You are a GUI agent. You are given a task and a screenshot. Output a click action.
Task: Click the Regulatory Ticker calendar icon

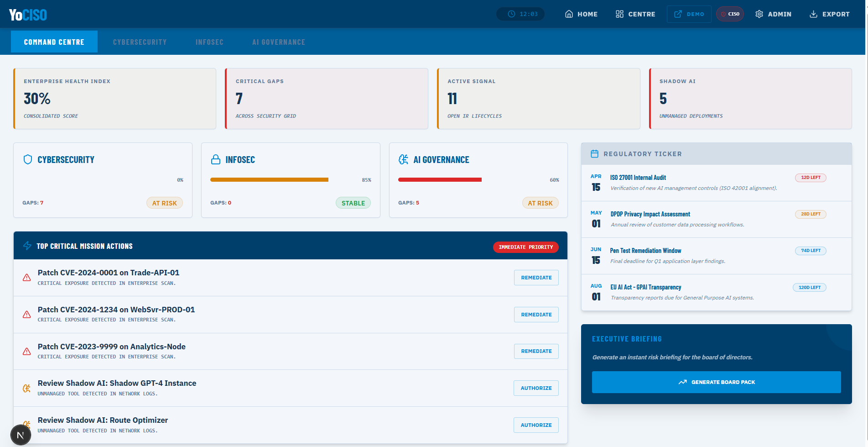pos(594,154)
